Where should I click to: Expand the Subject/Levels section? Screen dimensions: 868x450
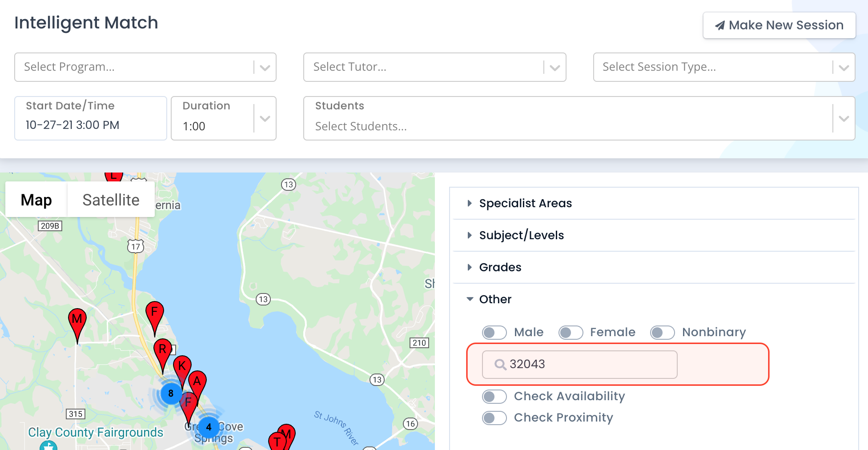pyautogui.click(x=654, y=235)
